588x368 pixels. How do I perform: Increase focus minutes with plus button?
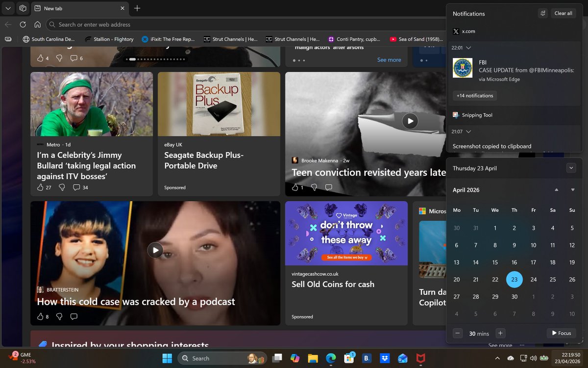click(500, 333)
